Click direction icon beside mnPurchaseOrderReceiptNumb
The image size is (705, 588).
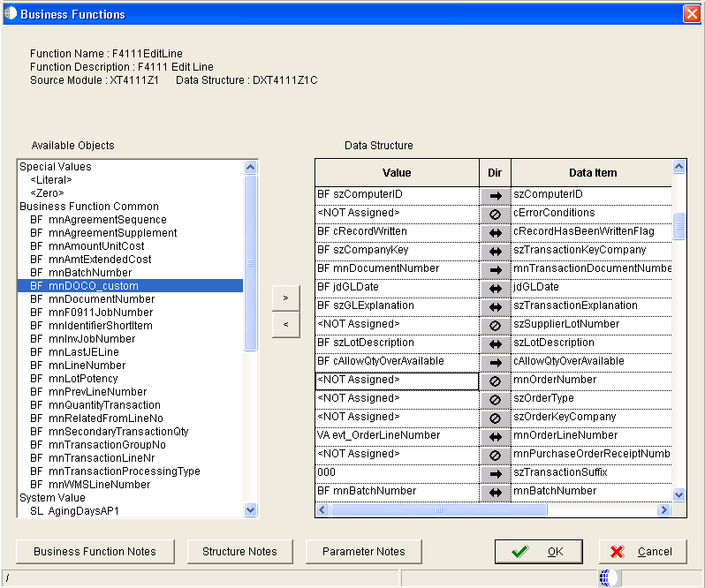point(495,455)
